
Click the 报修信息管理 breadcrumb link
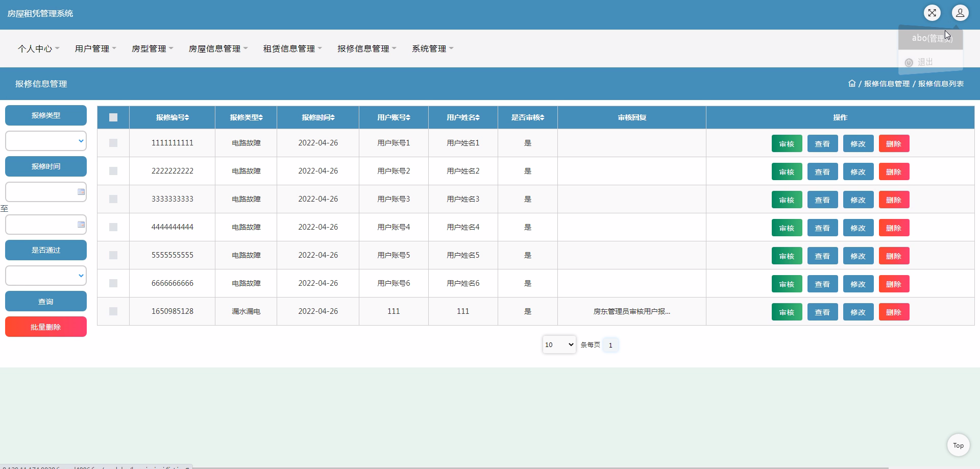pyautogui.click(x=887, y=84)
